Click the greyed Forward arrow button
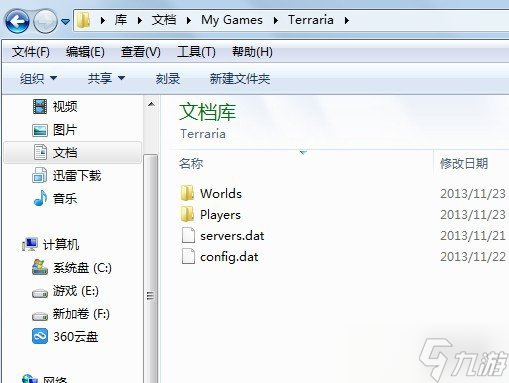The width and height of the screenshot is (509, 383). point(45,21)
